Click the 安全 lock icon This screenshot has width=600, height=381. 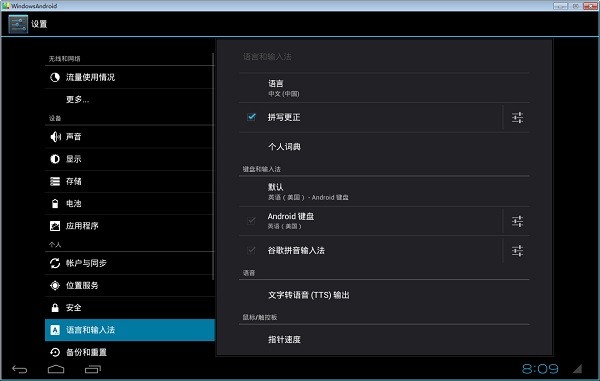click(x=55, y=308)
